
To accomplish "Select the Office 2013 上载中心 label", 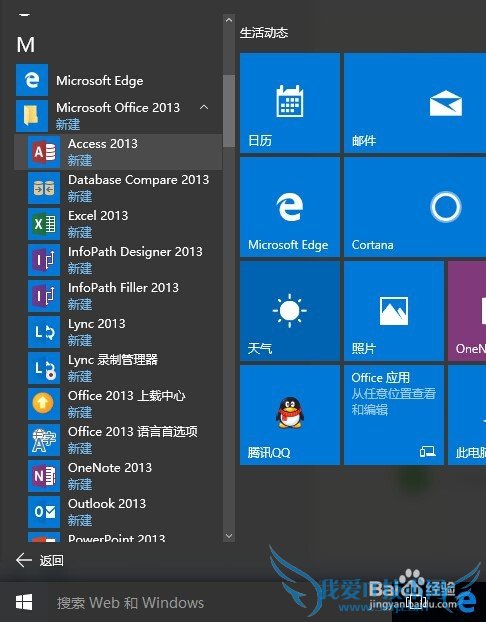I will tap(127, 395).
